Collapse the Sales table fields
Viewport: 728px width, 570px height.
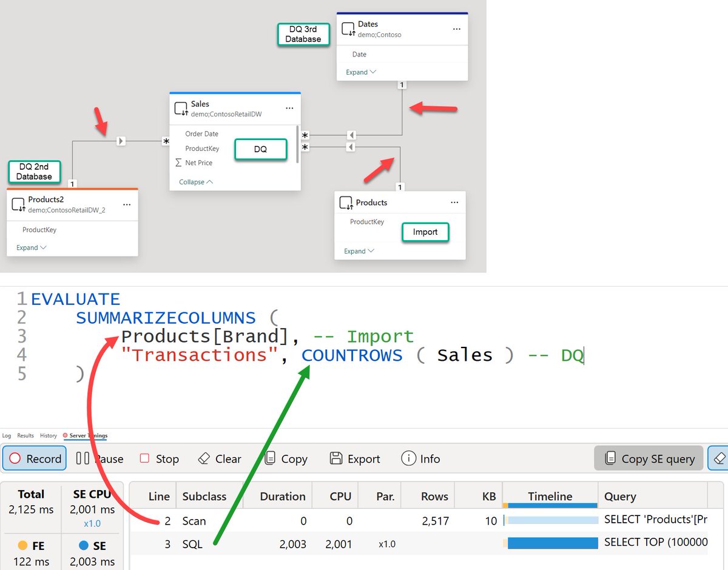tap(196, 182)
